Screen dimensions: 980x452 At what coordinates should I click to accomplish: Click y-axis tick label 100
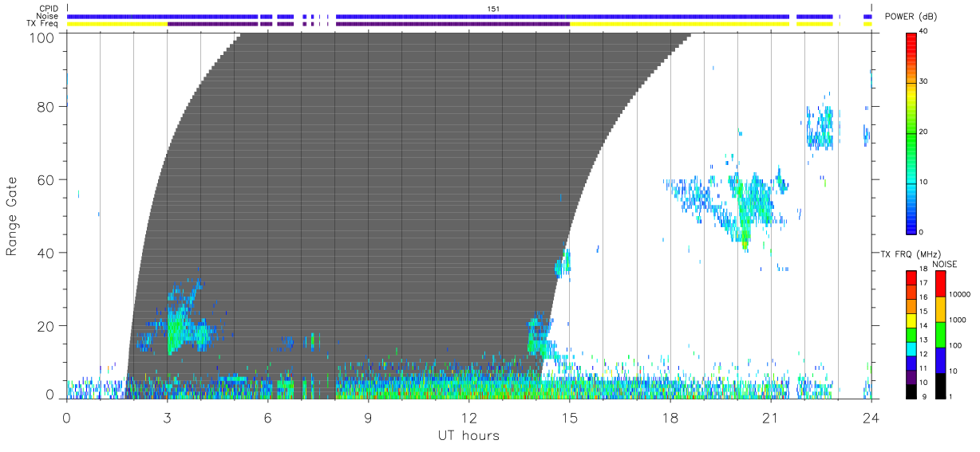tap(43, 37)
